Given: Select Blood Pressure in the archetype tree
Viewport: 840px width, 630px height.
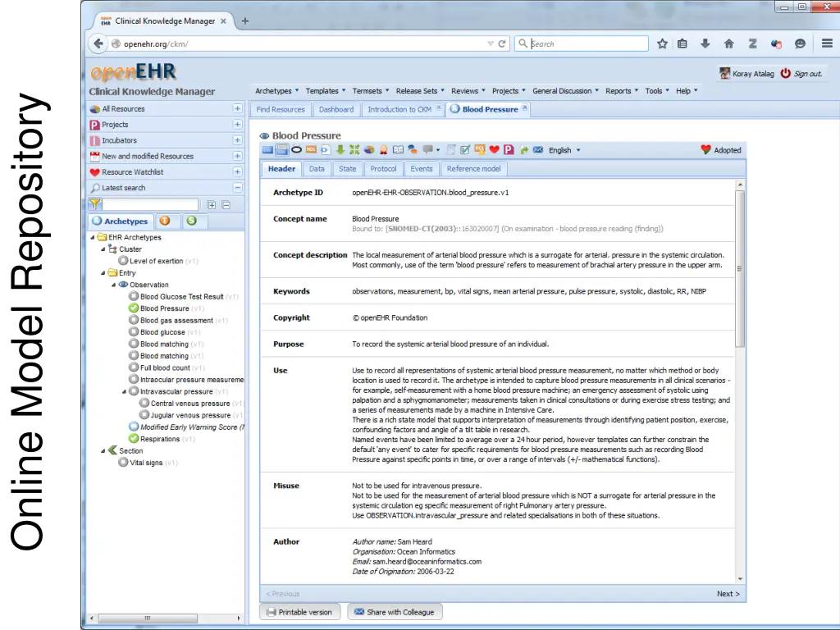Looking at the screenshot, I should pyautogui.click(x=164, y=308).
